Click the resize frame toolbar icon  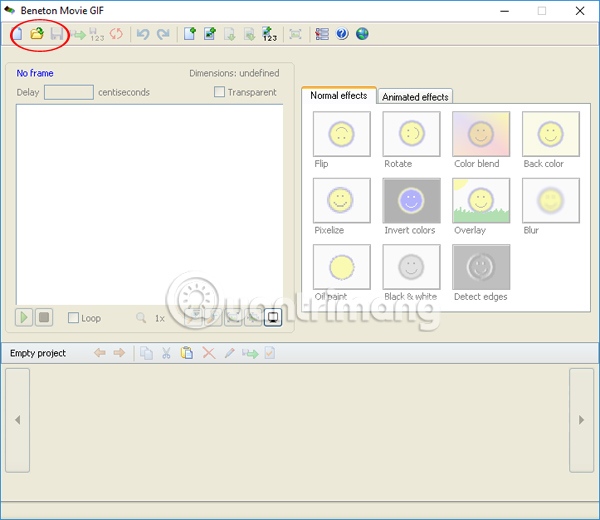tap(295, 34)
